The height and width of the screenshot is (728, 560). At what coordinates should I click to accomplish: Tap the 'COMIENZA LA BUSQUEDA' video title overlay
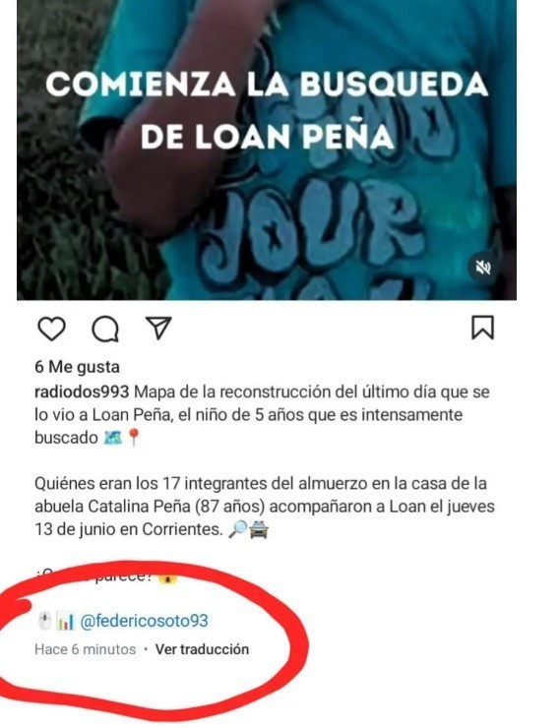pyautogui.click(x=267, y=110)
